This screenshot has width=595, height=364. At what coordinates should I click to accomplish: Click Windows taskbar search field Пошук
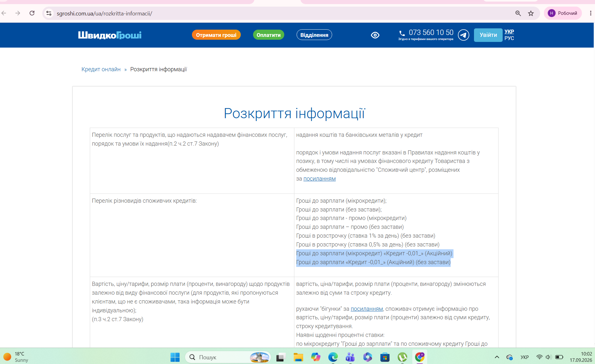point(228,357)
